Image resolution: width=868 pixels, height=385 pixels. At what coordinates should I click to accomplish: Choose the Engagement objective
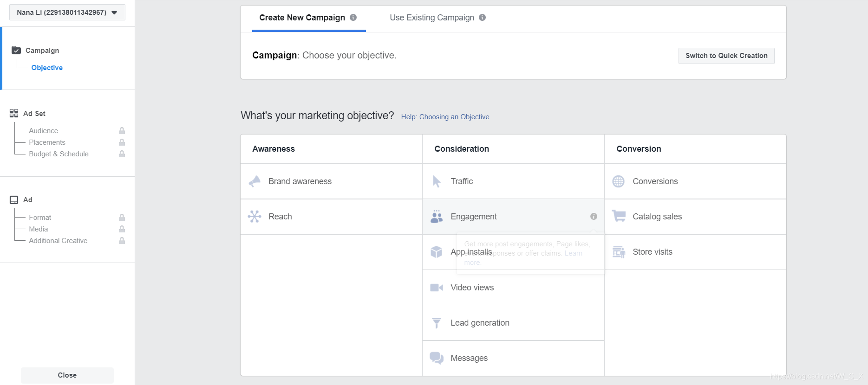[x=513, y=217]
